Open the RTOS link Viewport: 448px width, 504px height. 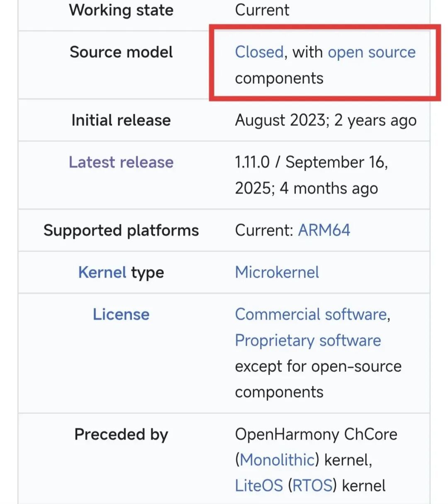click(x=312, y=486)
